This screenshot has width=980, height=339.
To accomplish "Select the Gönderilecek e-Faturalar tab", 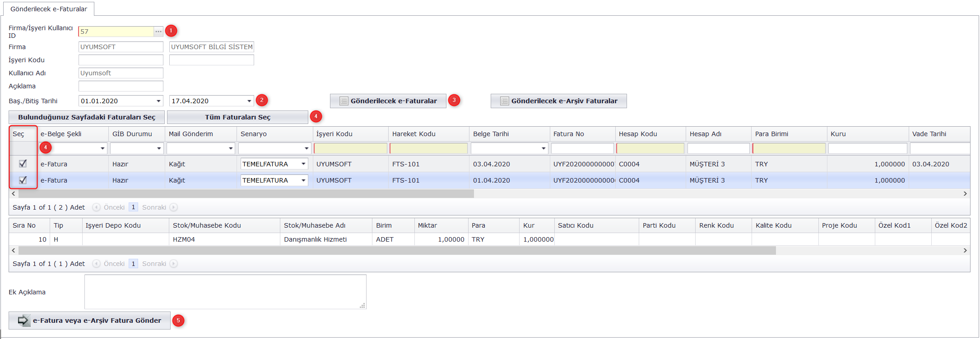I will (x=49, y=9).
